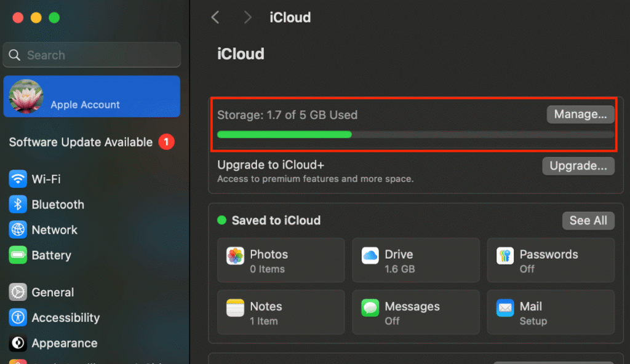Click the magnifier icon in search field
Screen dimensions: 630x364
(15, 55)
